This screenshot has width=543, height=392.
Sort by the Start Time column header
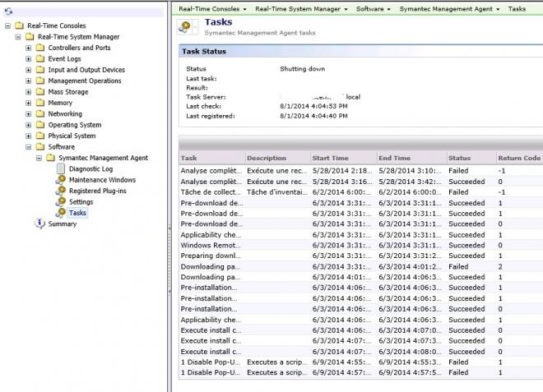(344, 158)
